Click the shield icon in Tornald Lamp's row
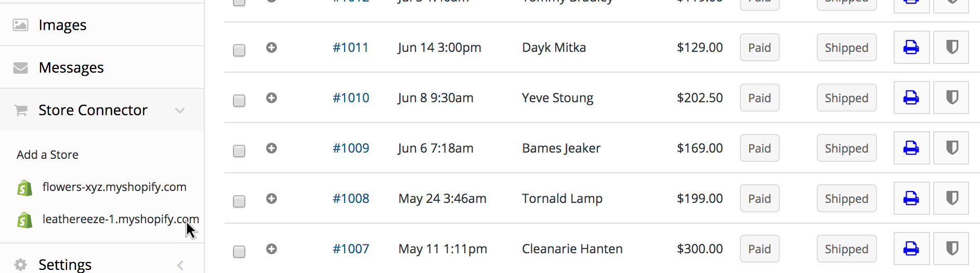This screenshot has height=273, width=980. (x=951, y=198)
